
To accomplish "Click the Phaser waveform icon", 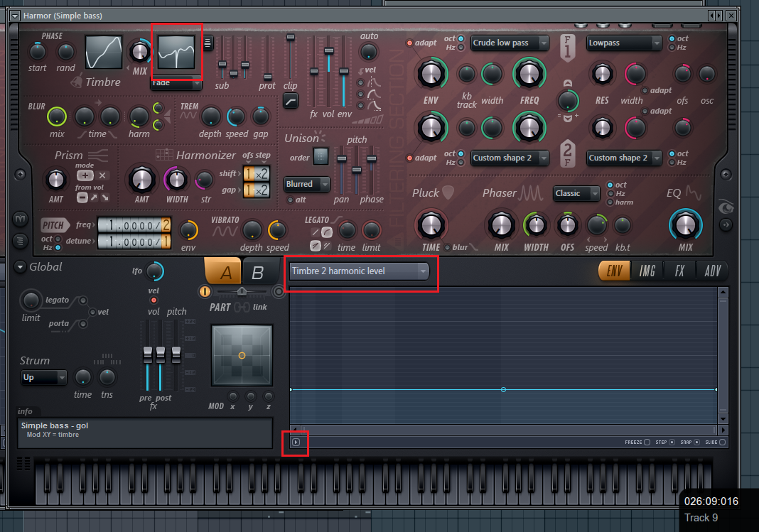I will tap(531, 193).
